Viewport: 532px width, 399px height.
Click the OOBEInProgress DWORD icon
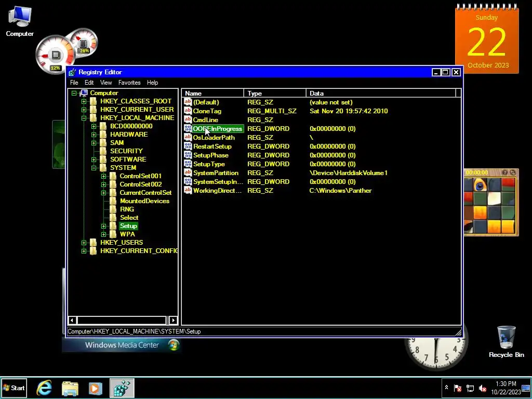coord(188,128)
